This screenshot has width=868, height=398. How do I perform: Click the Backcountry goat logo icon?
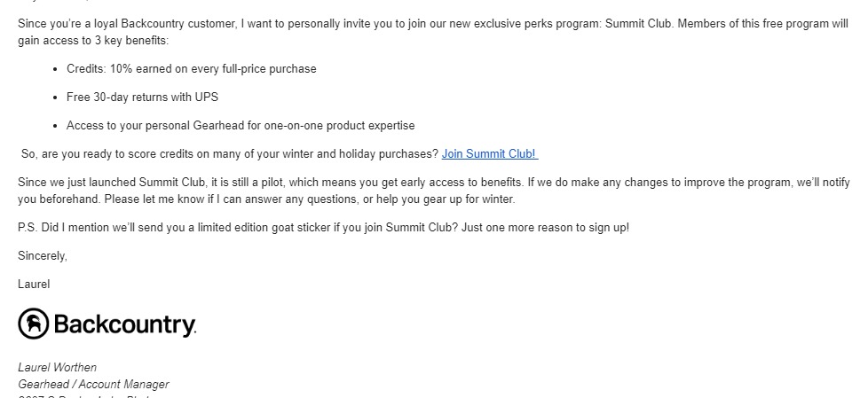33,324
